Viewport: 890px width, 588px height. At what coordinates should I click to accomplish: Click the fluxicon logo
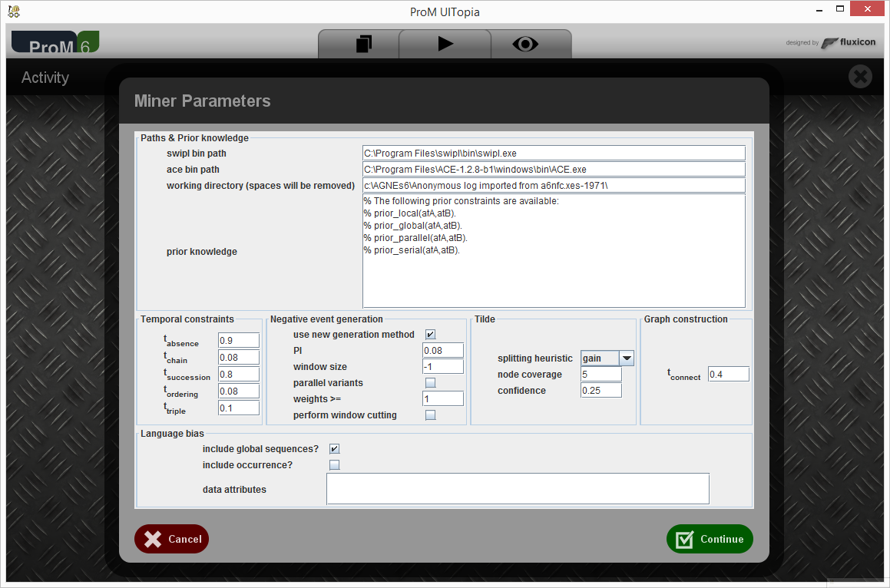(849, 42)
